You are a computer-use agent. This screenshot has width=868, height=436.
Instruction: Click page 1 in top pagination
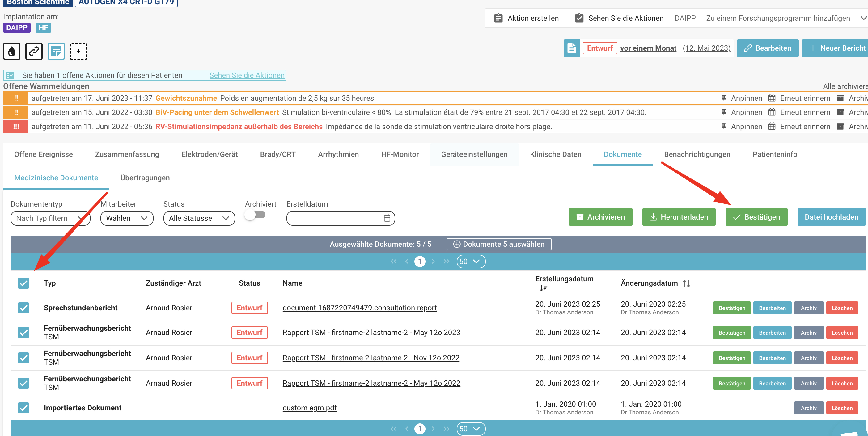[420, 262]
